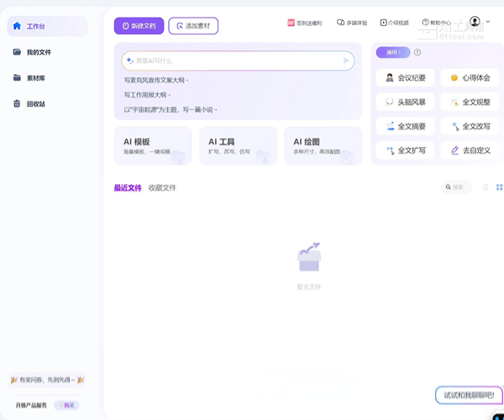Click the 帮助中心 question mark icon
504x420 pixels.
tap(426, 23)
